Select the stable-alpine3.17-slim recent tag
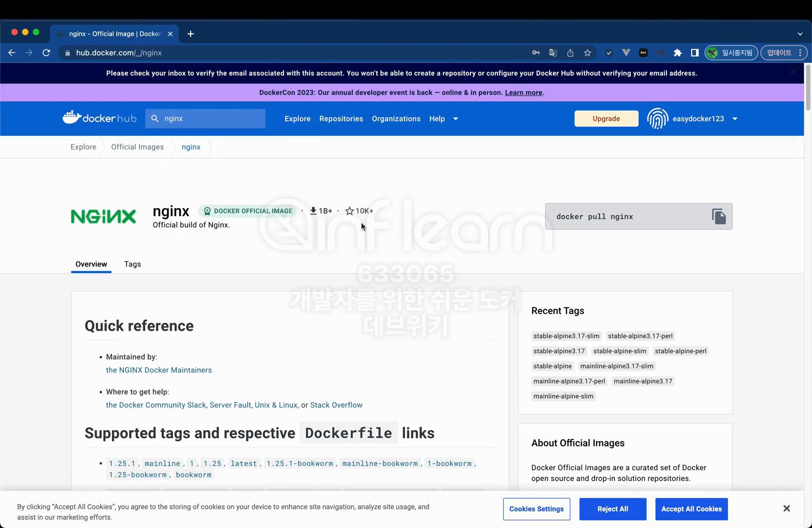 (566, 336)
